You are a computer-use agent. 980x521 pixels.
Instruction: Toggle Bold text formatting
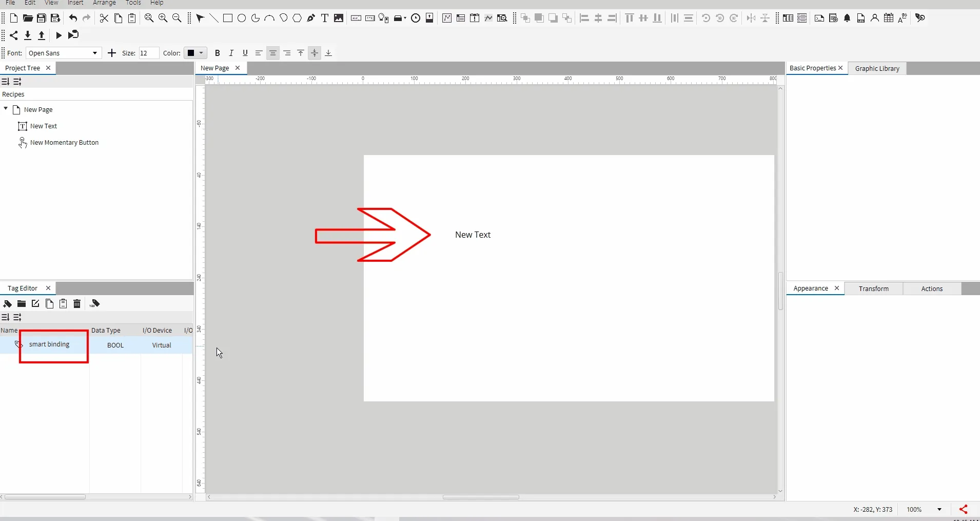(x=218, y=53)
